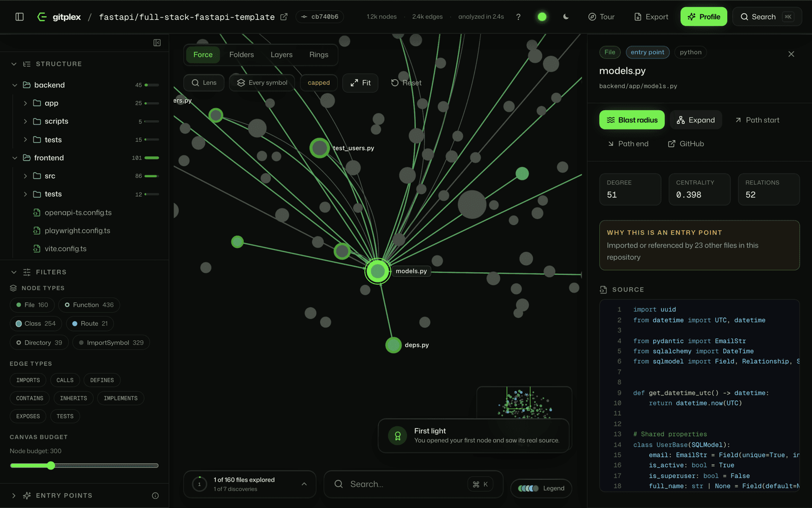Click the green status indicator dot
Image resolution: width=812 pixels, height=508 pixels.
click(542, 17)
